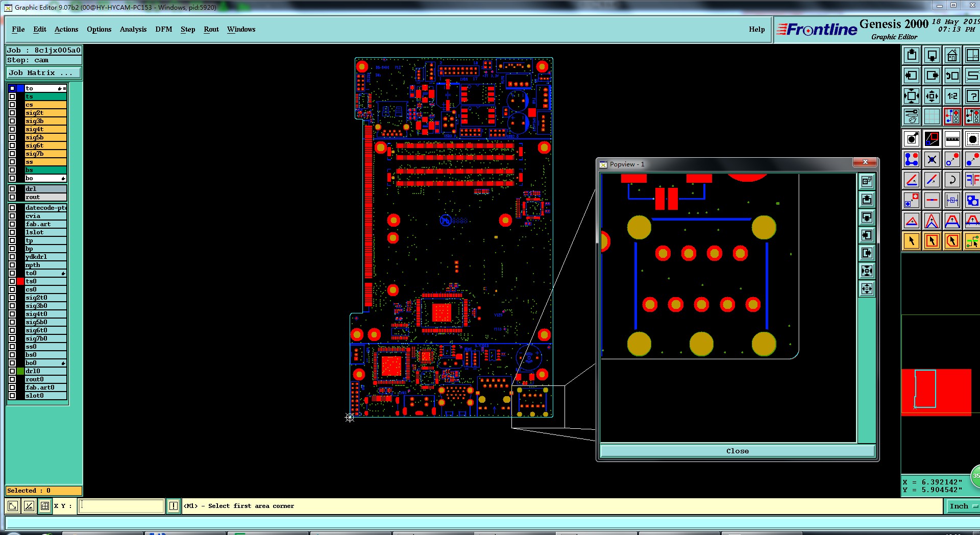
Task: Click the rotate arrow edit icon
Action: click(952, 180)
